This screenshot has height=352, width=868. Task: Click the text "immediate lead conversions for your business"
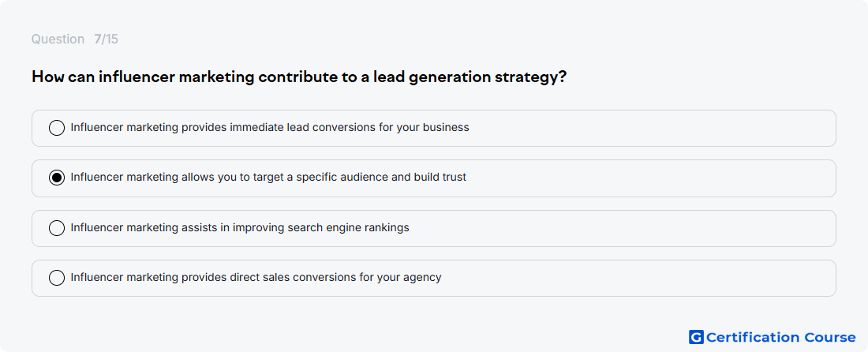[x=350, y=128]
